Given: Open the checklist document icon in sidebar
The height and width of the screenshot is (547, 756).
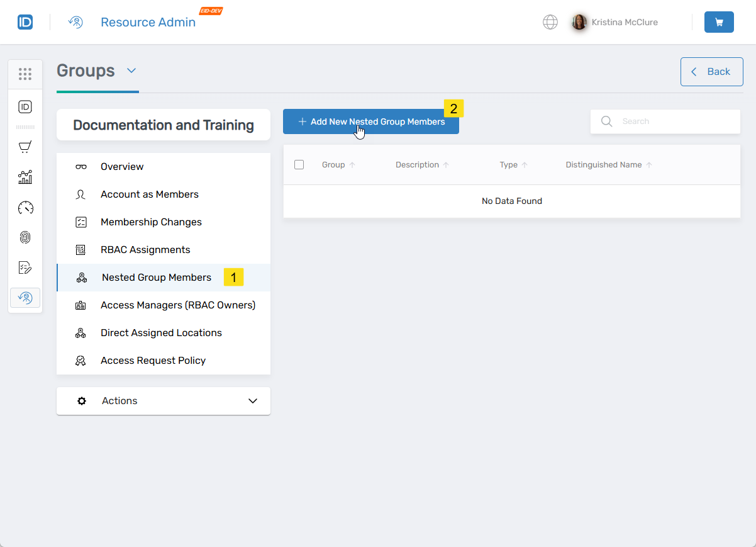Looking at the screenshot, I should 25,268.
